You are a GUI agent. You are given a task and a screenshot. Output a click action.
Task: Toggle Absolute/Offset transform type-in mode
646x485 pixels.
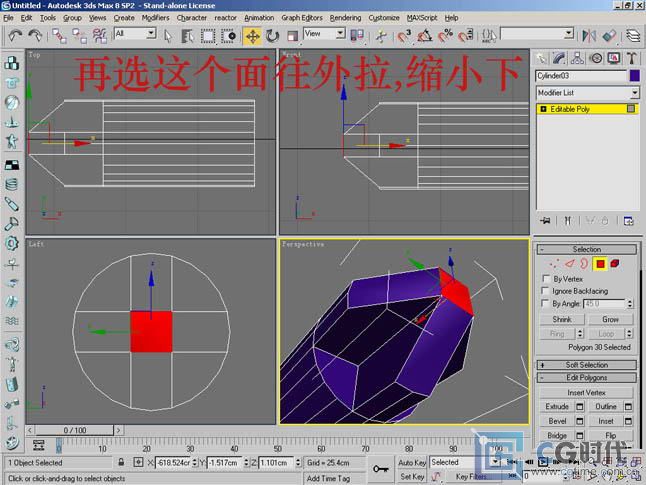138,462
